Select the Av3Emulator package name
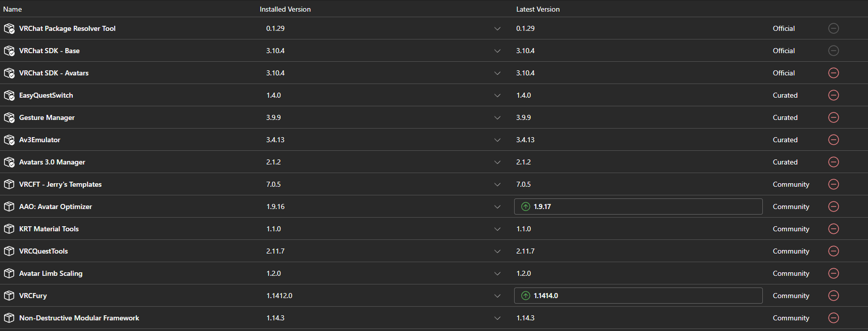Screen dimensions: 868x331 39,140
